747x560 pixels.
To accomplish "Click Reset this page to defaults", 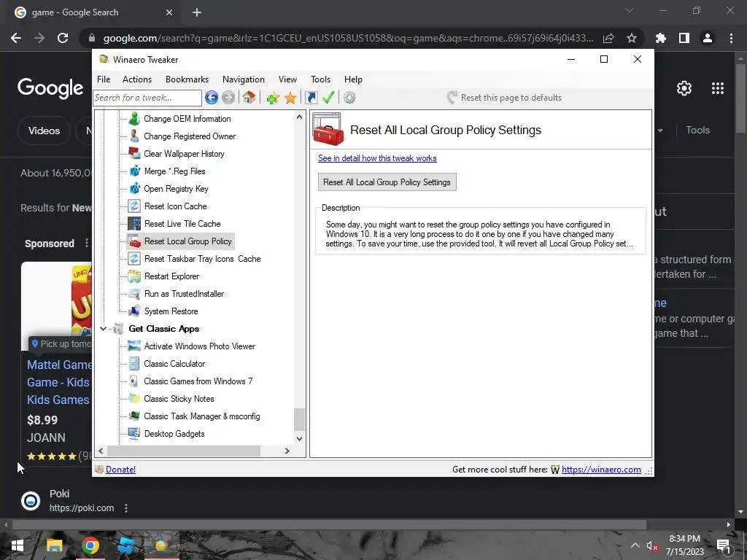I will click(504, 98).
